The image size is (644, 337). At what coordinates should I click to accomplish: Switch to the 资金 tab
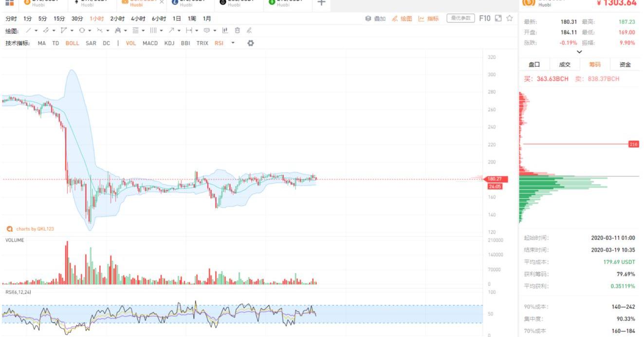(x=625, y=64)
